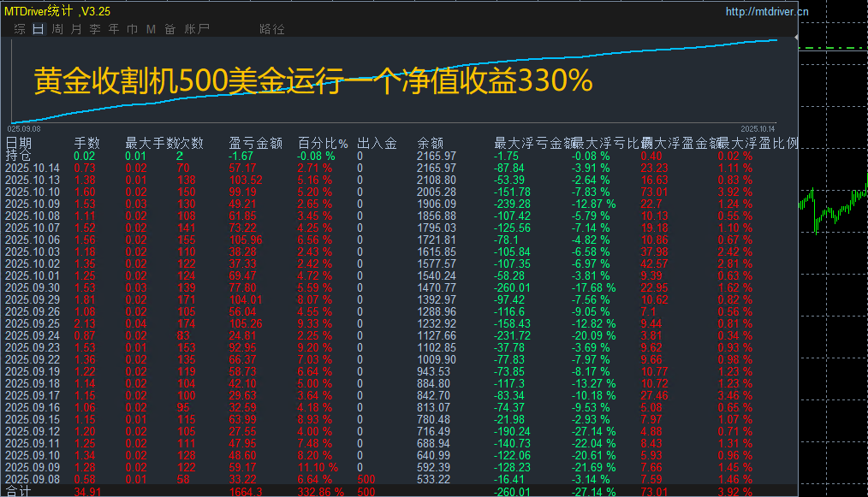This screenshot has width=868, height=497.
Task: Select the 2025.09.30 date row
Action: point(33,287)
